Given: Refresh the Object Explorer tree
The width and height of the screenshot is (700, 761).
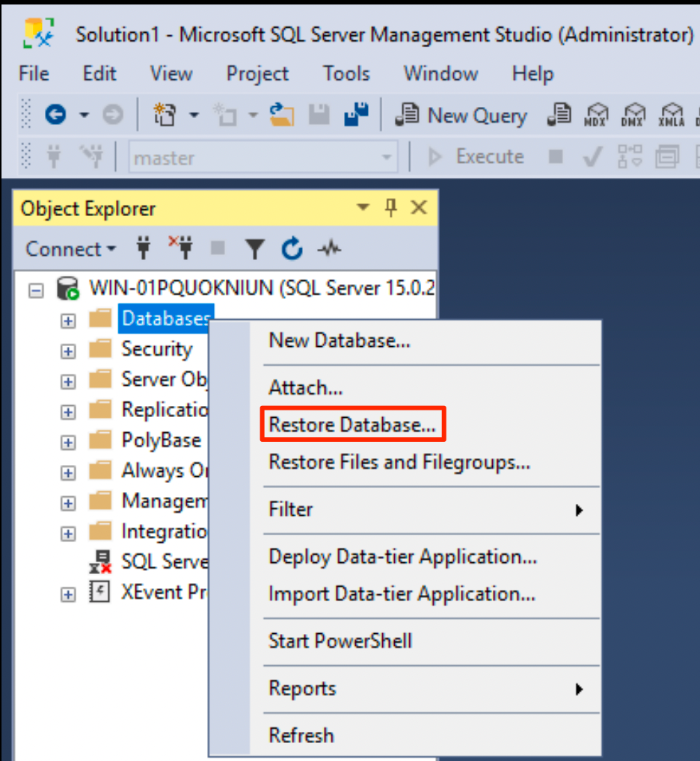Looking at the screenshot, I should tap(292, 248).
